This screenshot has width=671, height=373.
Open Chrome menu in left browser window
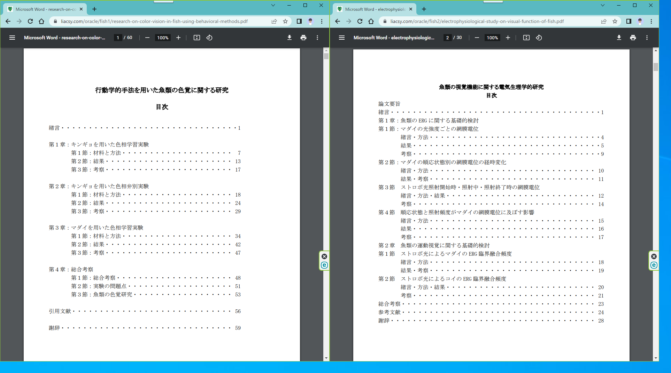tap(321, 21)
